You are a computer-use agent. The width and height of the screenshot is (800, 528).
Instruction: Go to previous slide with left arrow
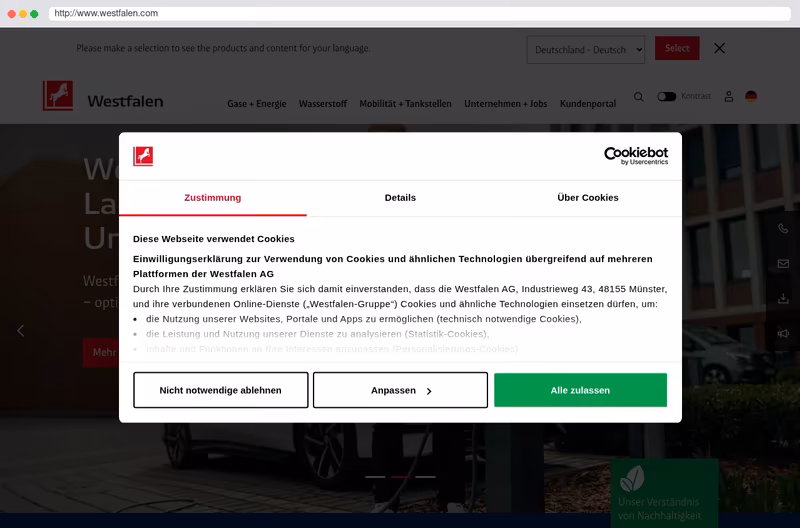coord(20,331)
